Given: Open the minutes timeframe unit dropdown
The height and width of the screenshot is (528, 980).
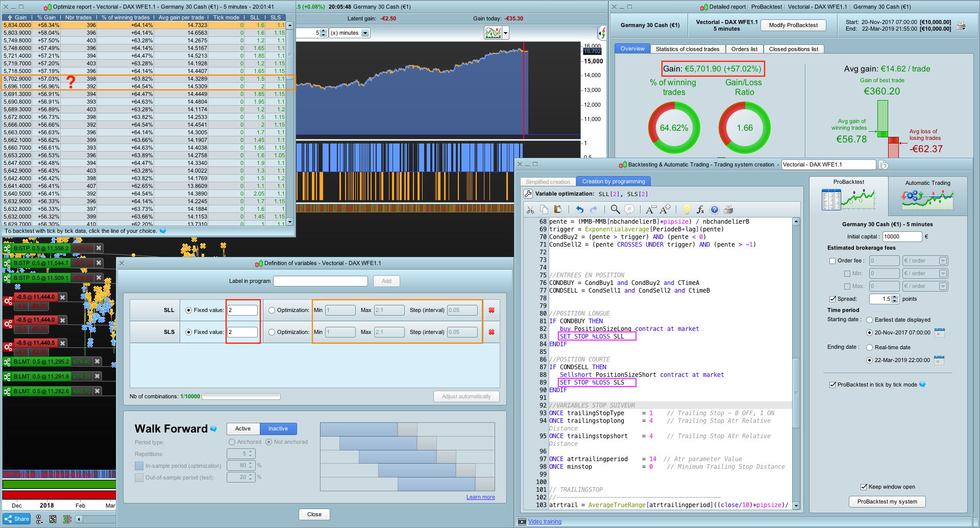Looking at the screenshot, I should click(x=365, y=33).
